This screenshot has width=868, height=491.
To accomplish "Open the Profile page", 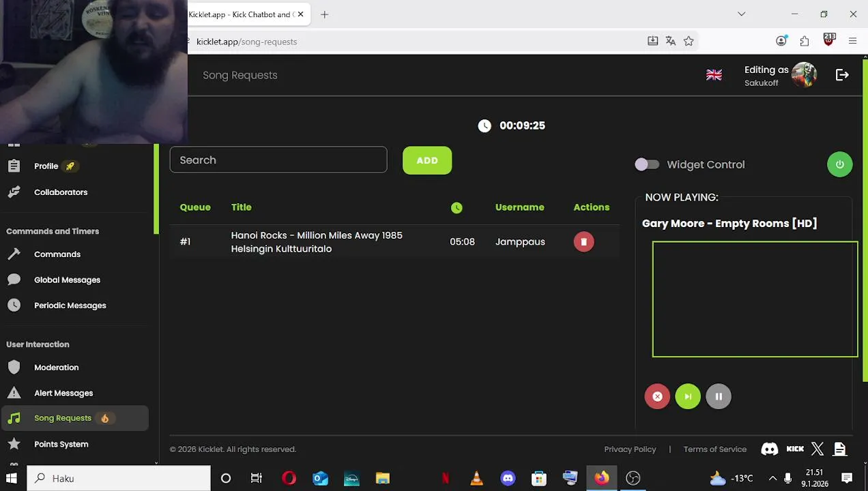I will click(x=46, y=166).
